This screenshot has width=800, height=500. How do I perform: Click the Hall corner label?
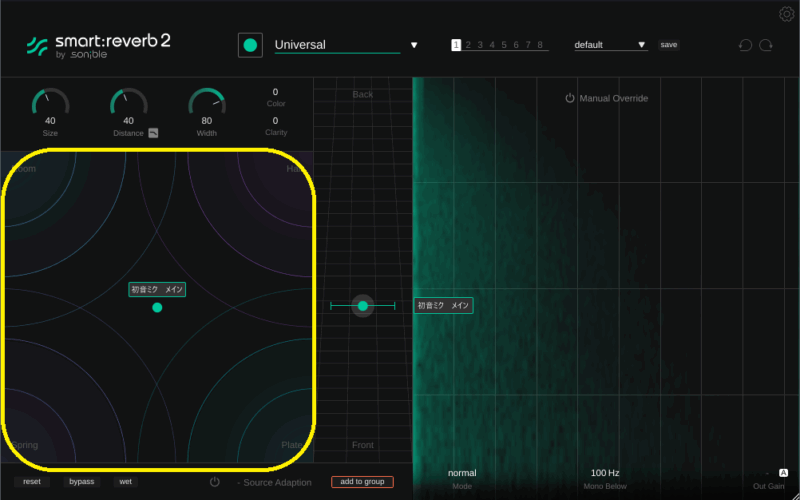click(294, 169)
